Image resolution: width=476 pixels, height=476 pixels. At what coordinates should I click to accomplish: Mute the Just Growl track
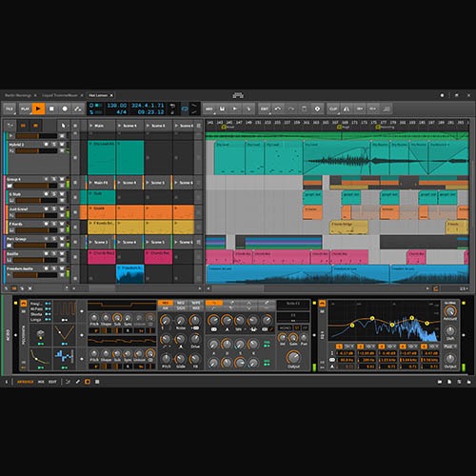click(62, 208)
